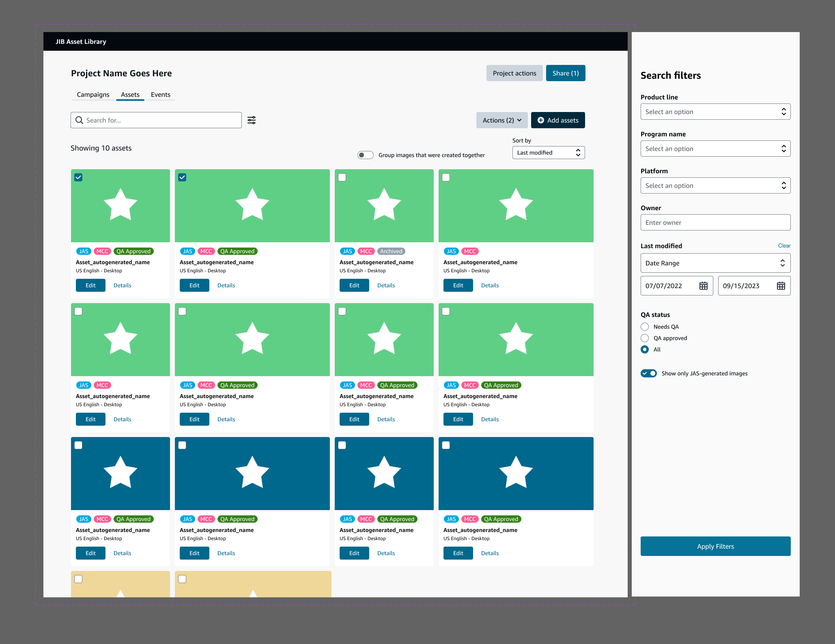Image resolution: width=835 pixels, height=644 pixels.
Task: Open the Sort by Last modified dropdown
Action: click(x=549, y=153)
